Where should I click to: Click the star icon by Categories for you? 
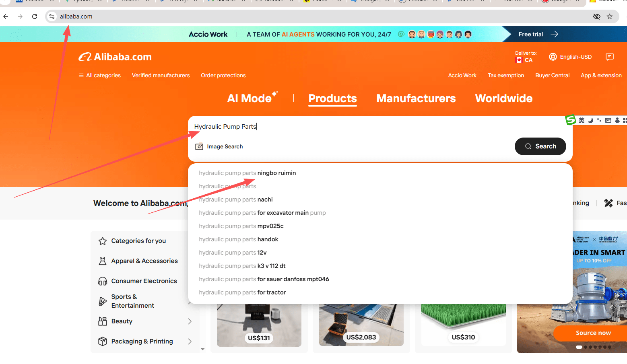tap(103, 241)
